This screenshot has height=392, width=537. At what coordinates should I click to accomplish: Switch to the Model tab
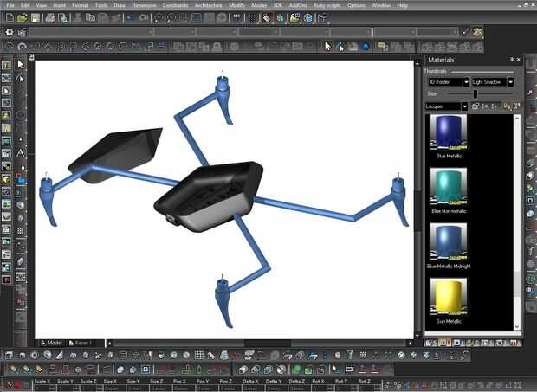(52, 343)
